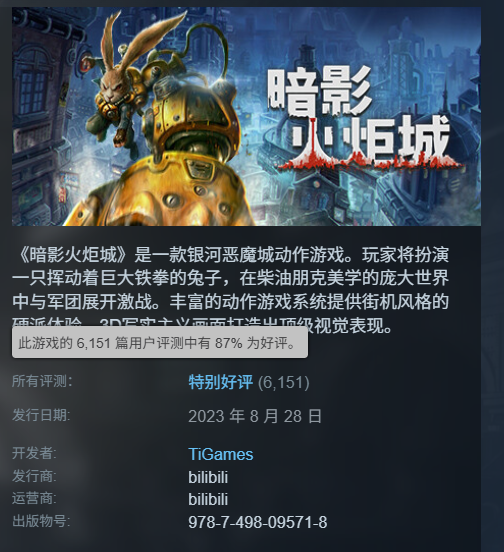Click 《暗影火炬城》 at start of description
Screen dimensions: 504x552
click(x=73, y=255)
